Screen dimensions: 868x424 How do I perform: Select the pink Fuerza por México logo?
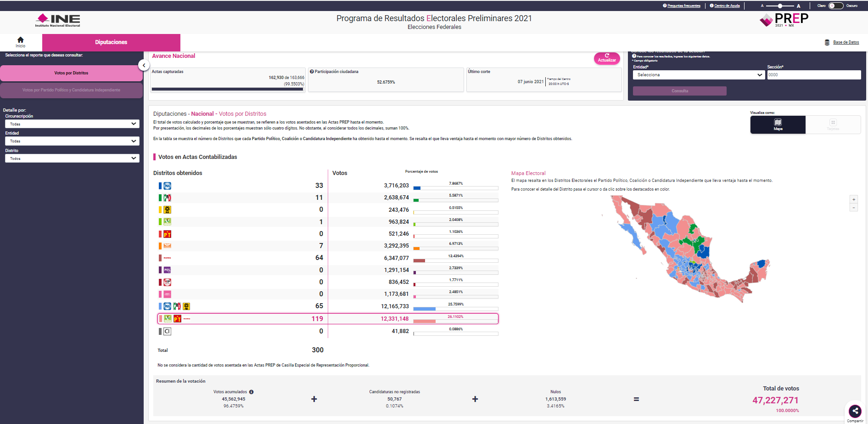pyautogui.click(x=168, y=294)
